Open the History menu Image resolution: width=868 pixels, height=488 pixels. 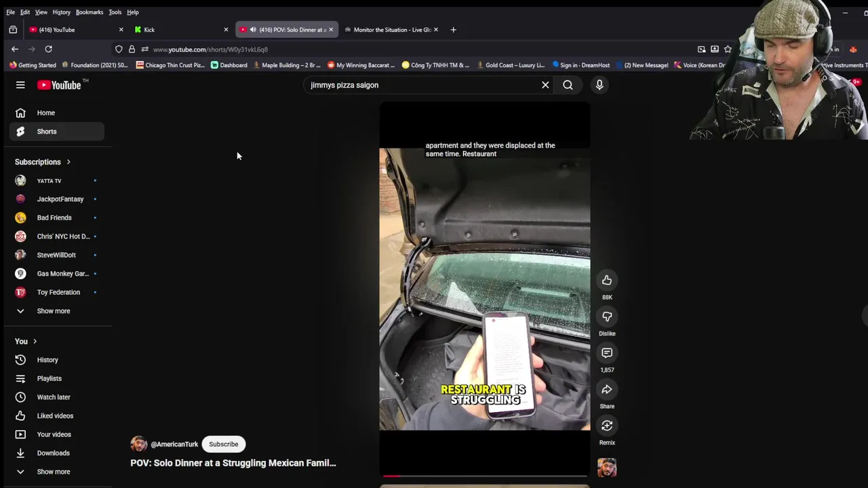tap(61, 12)
